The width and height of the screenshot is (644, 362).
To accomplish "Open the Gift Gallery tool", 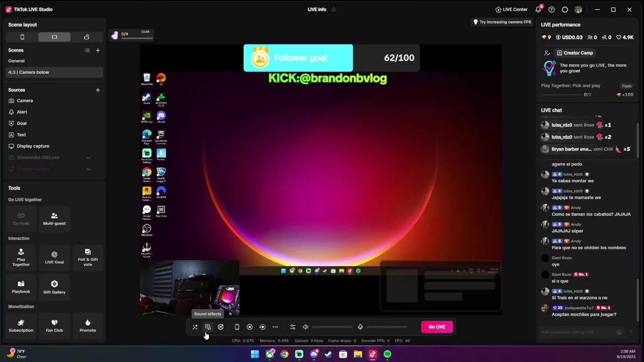I will point(54,287).
